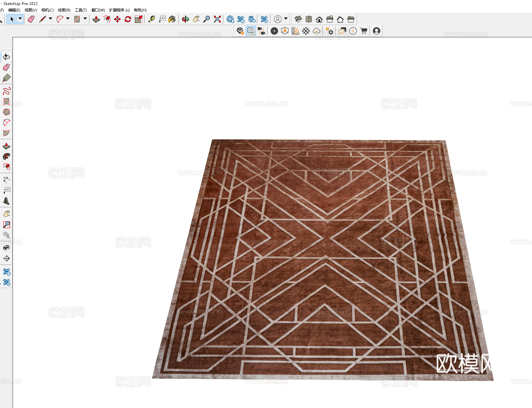Open the 帮助(H) menu
Screen dimensions: 532x408
(x=140, y=10)
